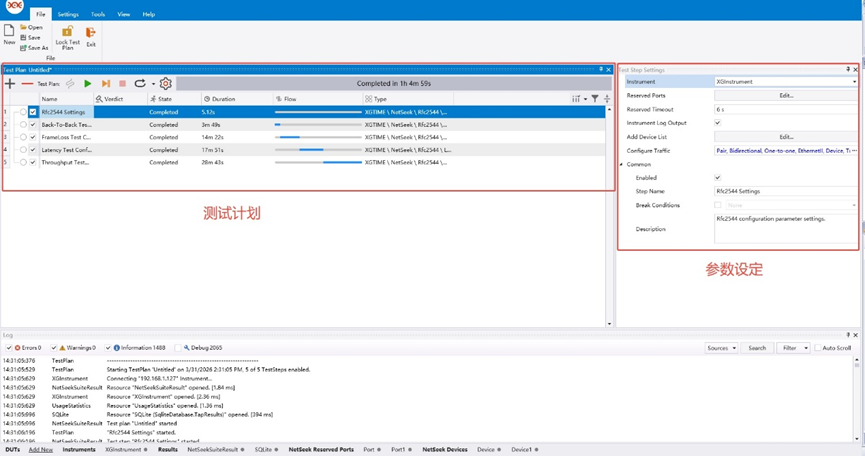
Task: Open the test plan settings gear
Action: pos(165,83)
